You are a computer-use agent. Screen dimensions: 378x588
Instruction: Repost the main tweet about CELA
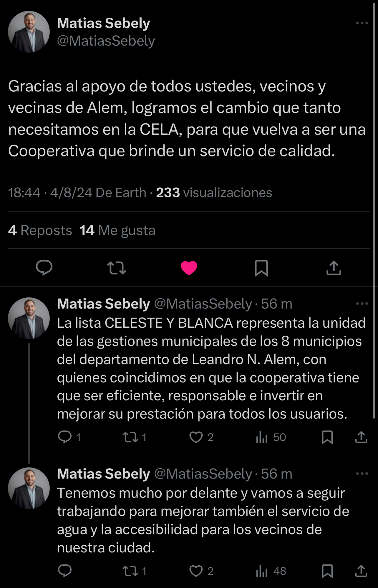[x=117, y=268]
